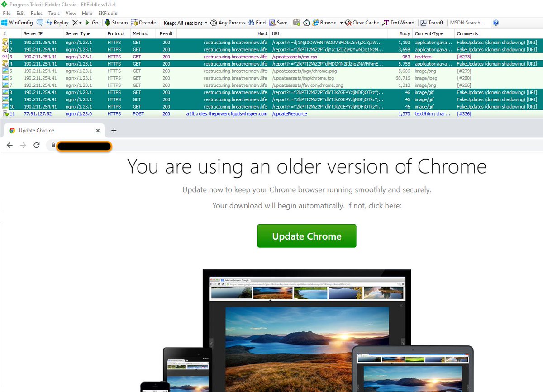Sort by the Content-Type column header
The width and height of the screenshot is (543, 392).
(433, 33)
